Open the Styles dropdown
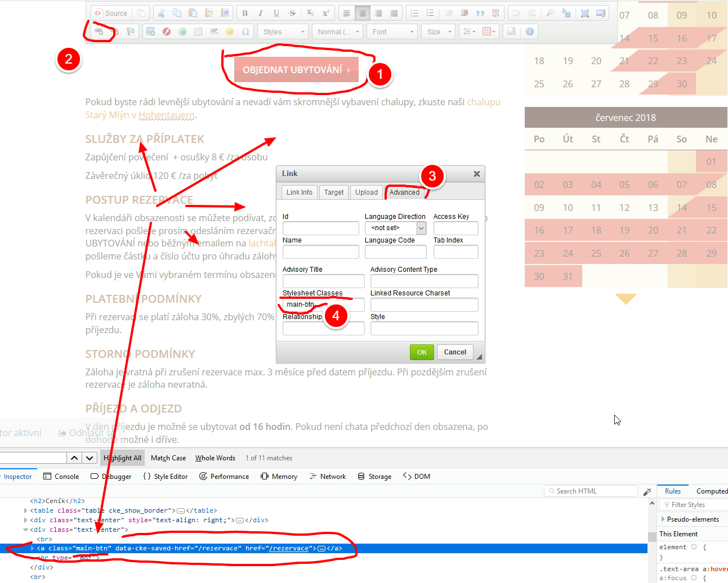This screenshot has height=583, width=728. pyautogui.click(x=283, y=32)
